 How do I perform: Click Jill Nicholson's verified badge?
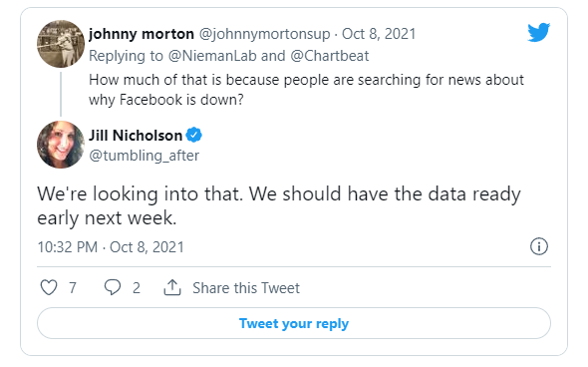point(194,135)
